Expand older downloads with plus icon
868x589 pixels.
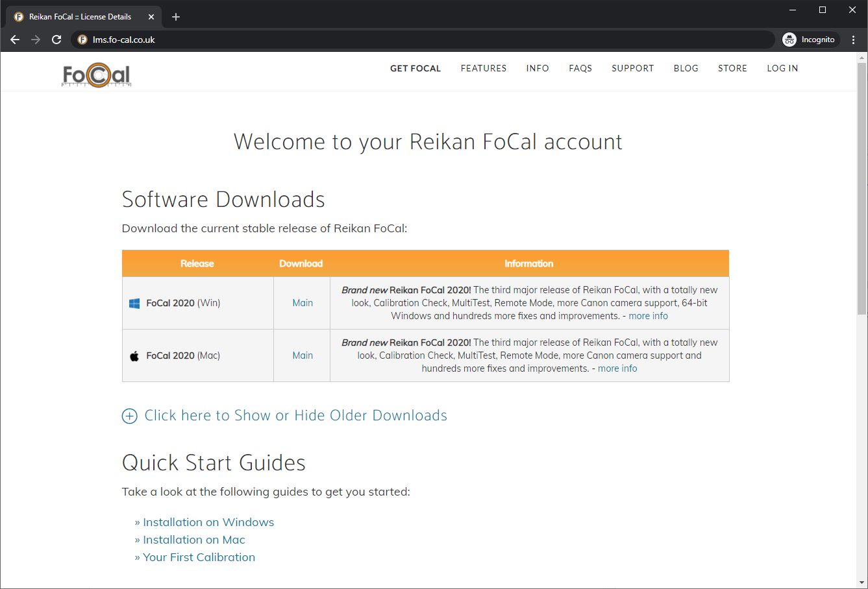click(130, 416)
